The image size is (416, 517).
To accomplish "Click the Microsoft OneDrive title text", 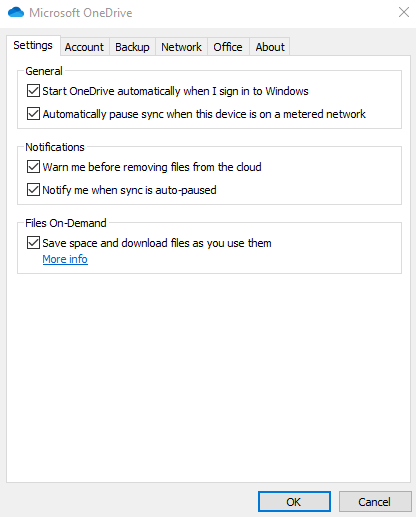I will pos(81,13).
